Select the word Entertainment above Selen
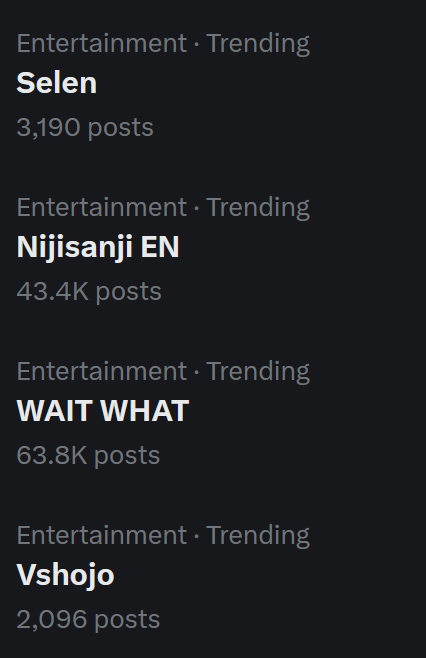The height and width of the screenshot is (658, 426). 102,43
